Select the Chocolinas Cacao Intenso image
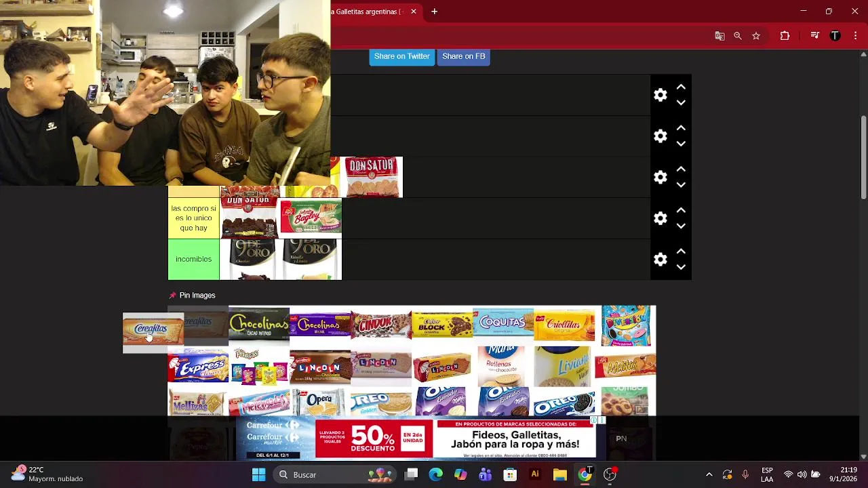868x488 pixels. tap(259, 325)
